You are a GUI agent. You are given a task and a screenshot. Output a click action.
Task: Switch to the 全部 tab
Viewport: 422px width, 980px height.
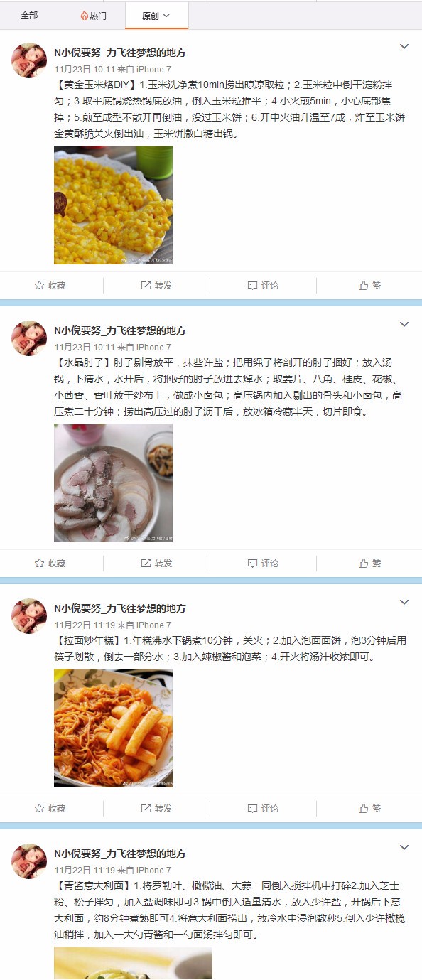[x=29, y=15]
